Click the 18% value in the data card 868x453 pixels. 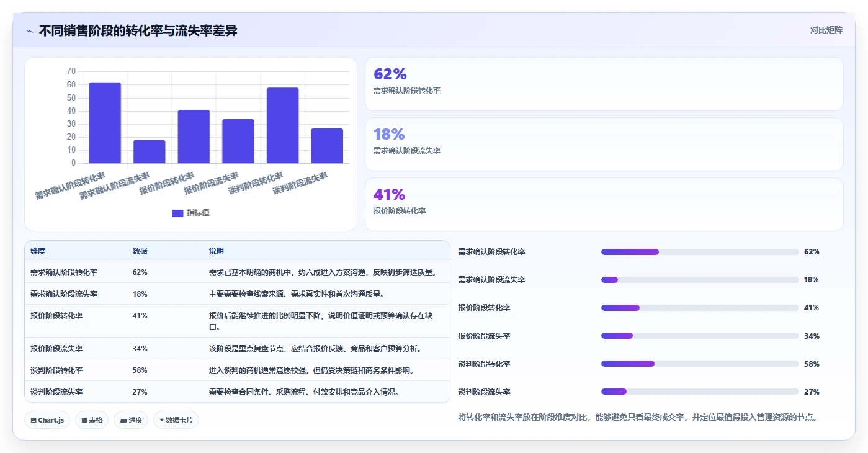[389, 134]
